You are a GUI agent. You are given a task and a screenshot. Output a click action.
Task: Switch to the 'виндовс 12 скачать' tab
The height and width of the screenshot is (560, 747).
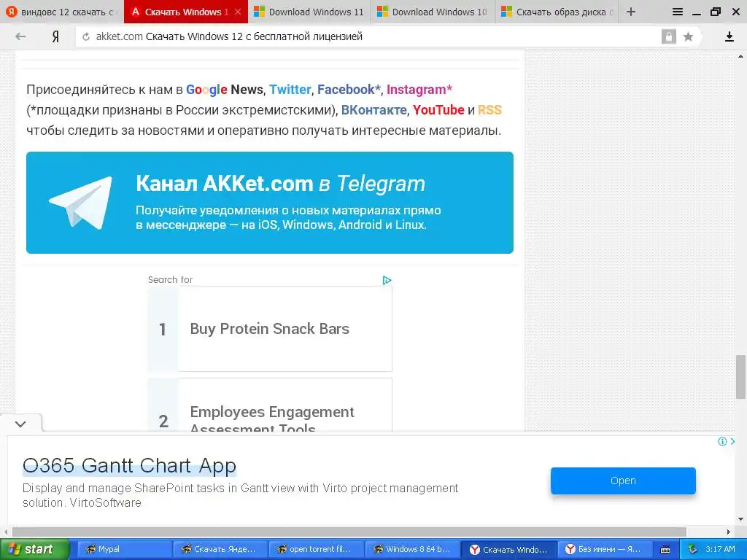(x=62, y=12)
